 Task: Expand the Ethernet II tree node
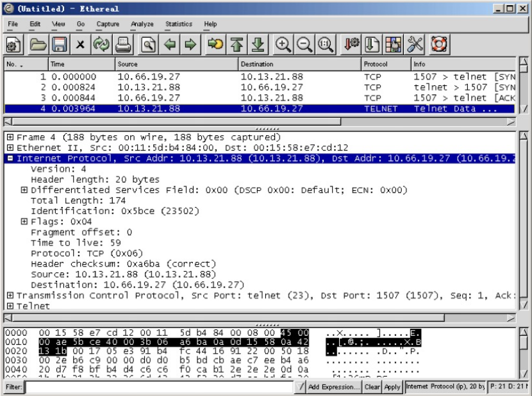click(10, 147)
